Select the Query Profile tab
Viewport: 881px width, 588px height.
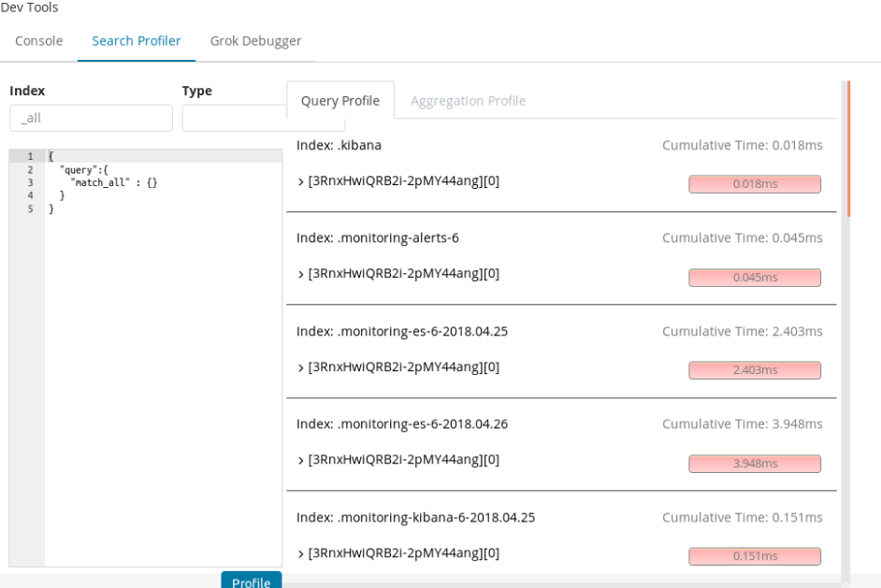point(340,101)
